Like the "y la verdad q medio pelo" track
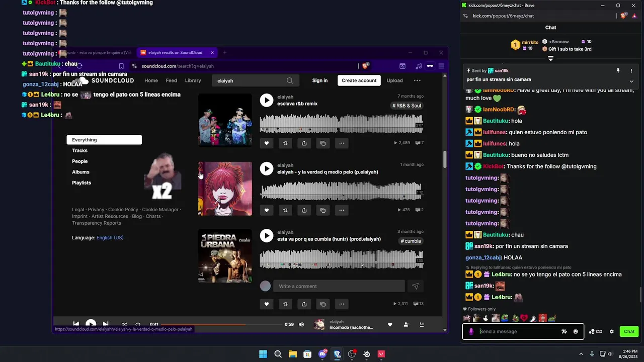This screenshot has height=362, width=644. tap(266, 210)
